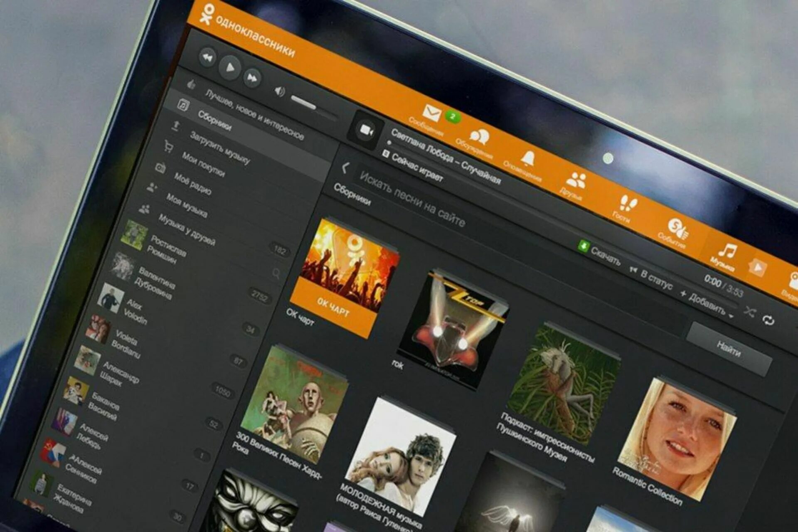Click the В статус button

[x=651, y=278]
